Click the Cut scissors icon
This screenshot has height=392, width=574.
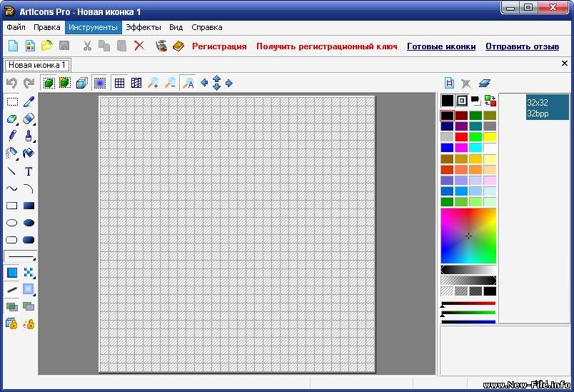pos(87,46)
